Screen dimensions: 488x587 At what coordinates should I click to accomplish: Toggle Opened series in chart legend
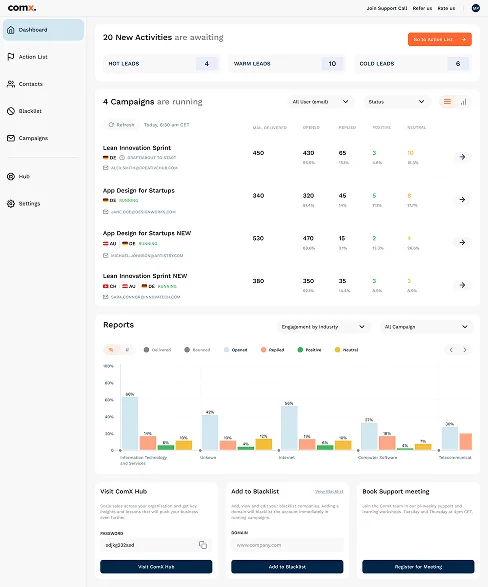coord(235,350)
